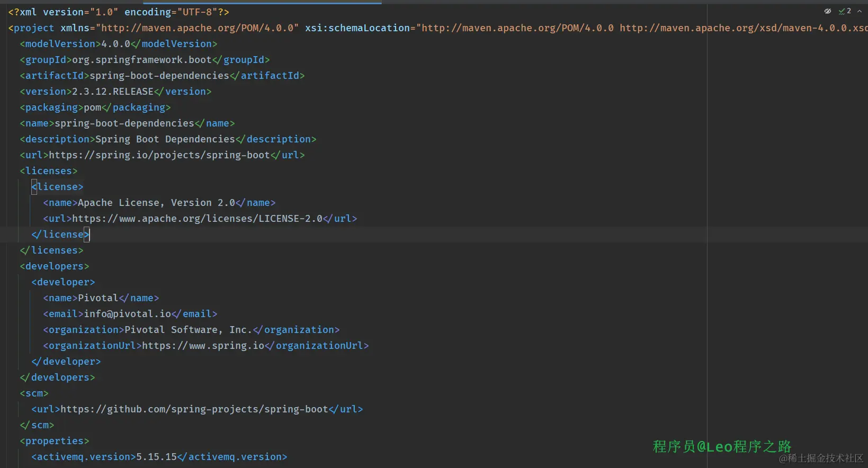Click the closing /license tag
868x468 pixels.
click(x=60, y=235)
